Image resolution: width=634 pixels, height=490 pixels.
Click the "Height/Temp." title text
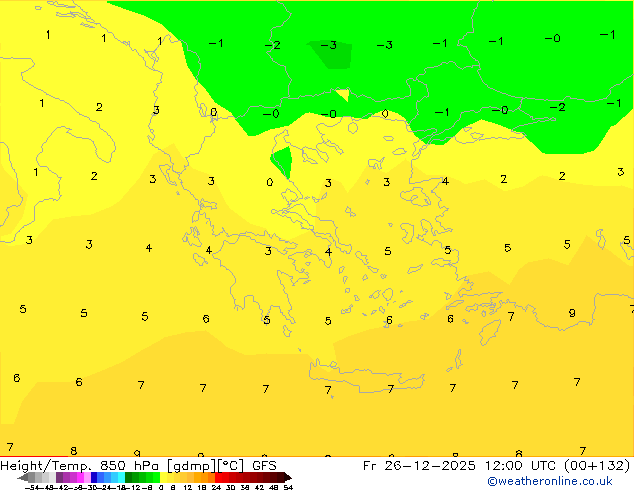(46, 466)
